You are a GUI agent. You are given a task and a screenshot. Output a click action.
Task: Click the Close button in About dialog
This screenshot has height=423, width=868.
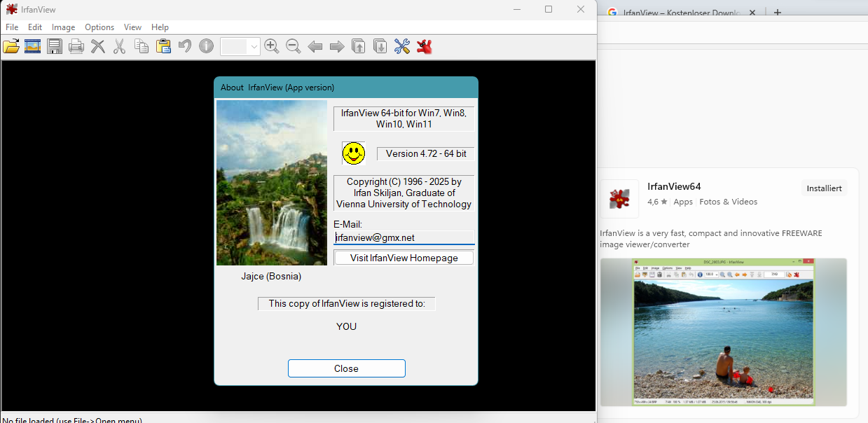pyautogui.click(x=346, y=368)
